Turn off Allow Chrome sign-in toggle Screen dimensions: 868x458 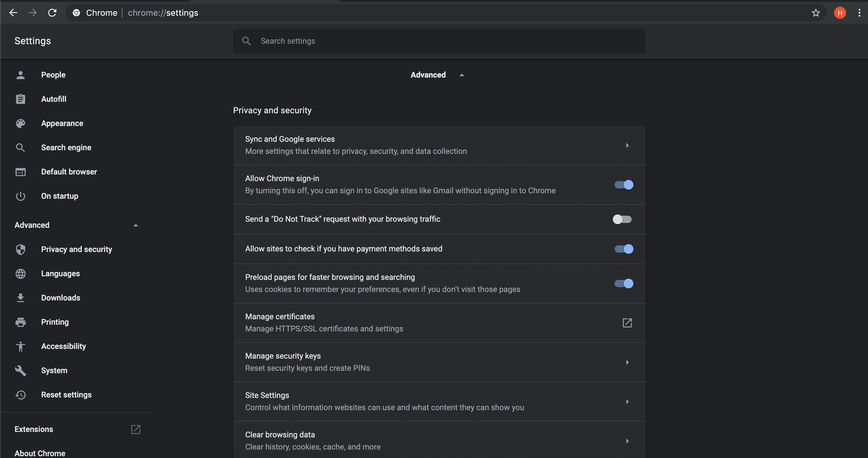pyautogui.click(x=624, y=184)
